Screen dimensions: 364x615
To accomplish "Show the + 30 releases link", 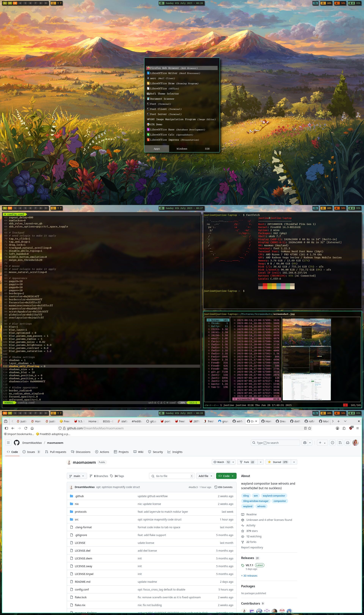I will (249, 576).
